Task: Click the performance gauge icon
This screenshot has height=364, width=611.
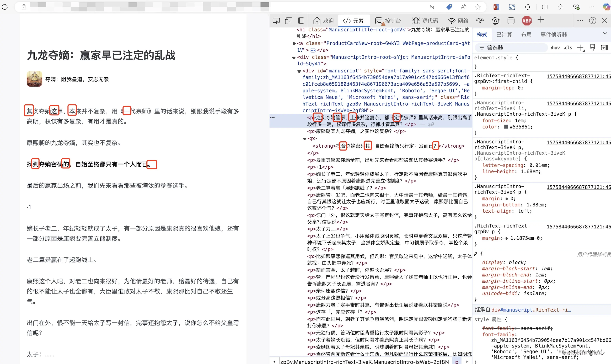Action: pyautogui.click(x=480, y=21)
